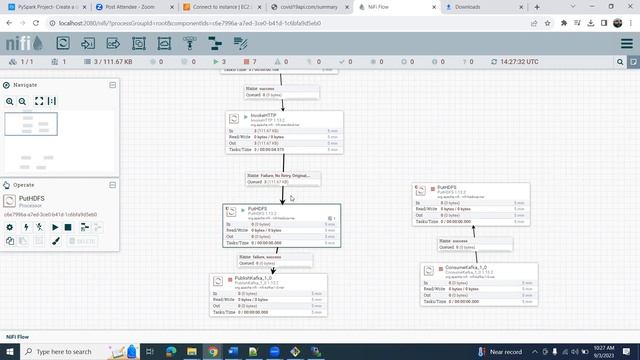
Task: Switch to the Downloads browser tab
Action: 484,7
